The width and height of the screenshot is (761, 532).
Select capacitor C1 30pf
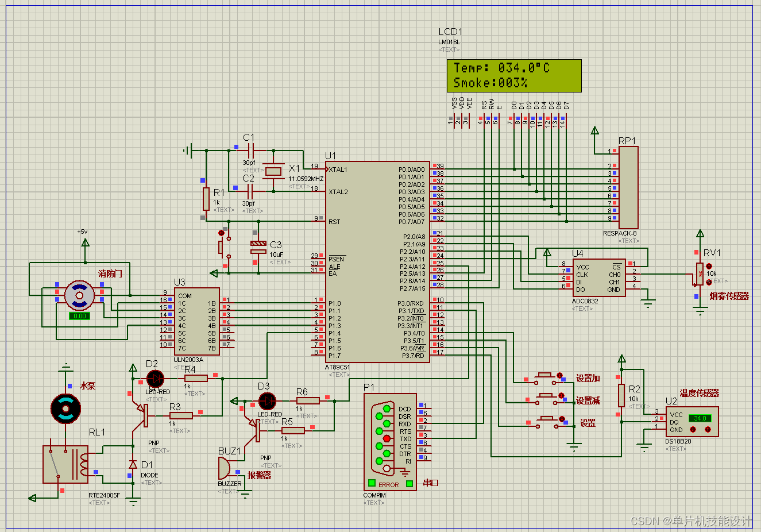250,151
